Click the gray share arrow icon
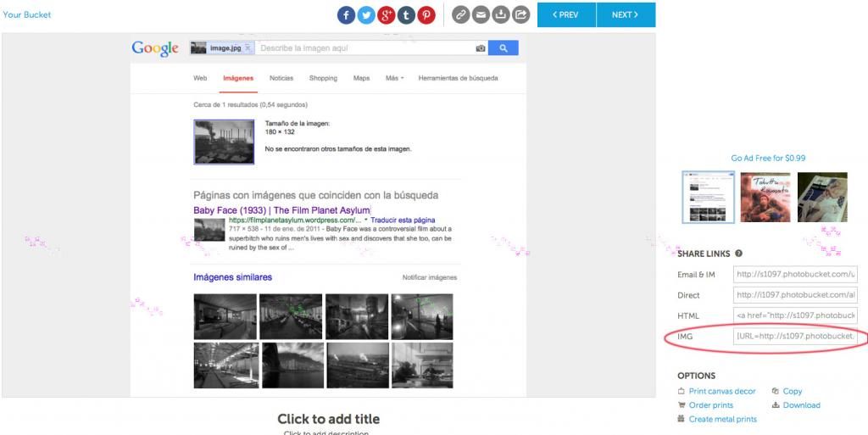Screen dimensions: 868x435 pyautogui.click(x=521, y=14)
